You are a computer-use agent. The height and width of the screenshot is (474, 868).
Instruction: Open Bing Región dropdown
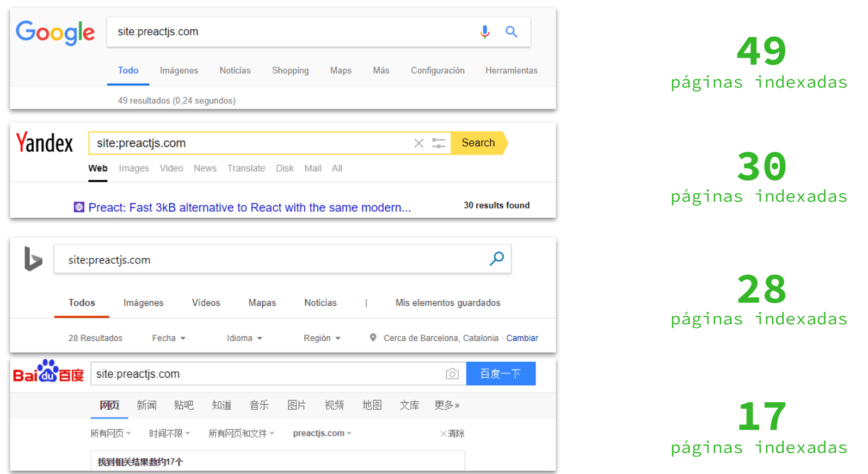[322, 338]
